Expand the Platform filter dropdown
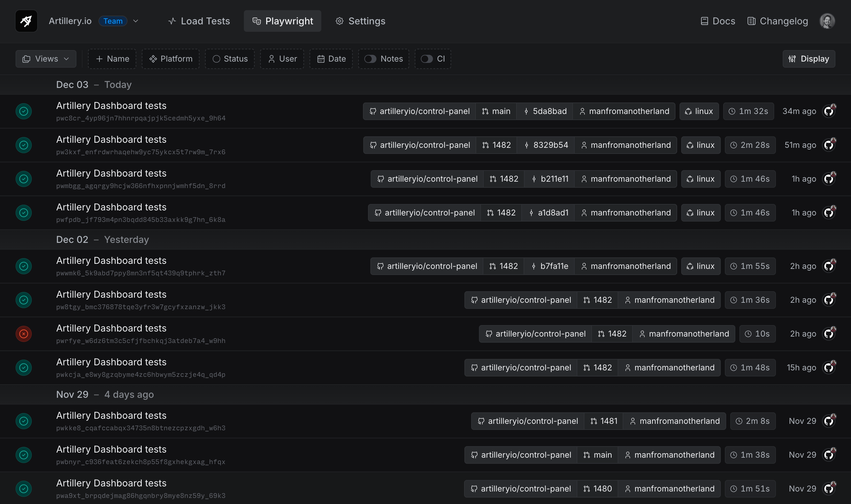 click(x=171, y=58)
